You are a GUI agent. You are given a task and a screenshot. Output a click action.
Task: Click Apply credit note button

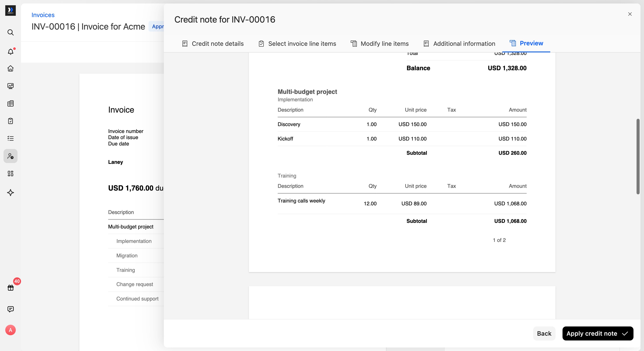598,333
